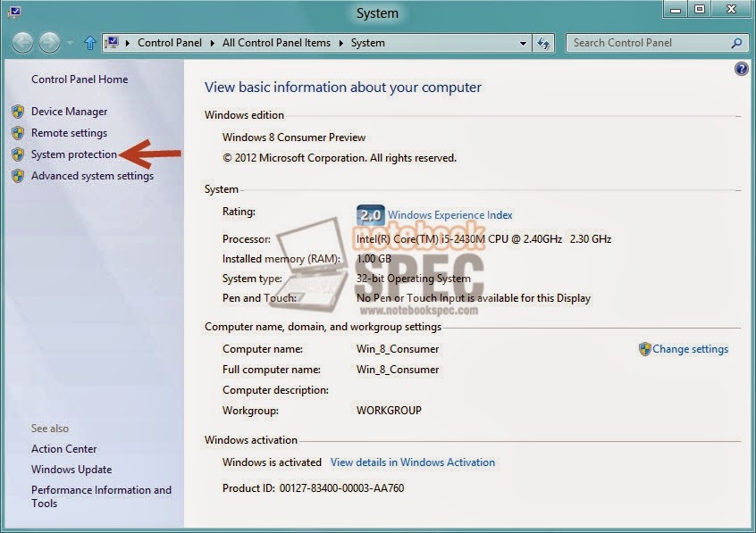This screenshot has width=756, height=533.
Task: Click the computer name Win_8_Consumer value
Action: click(x=398, y=349)
